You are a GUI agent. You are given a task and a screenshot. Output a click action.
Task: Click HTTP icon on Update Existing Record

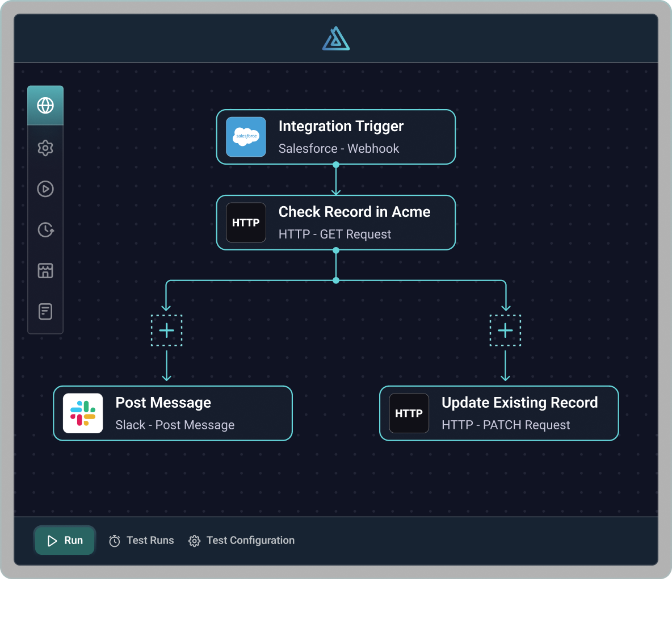point(409,413)
